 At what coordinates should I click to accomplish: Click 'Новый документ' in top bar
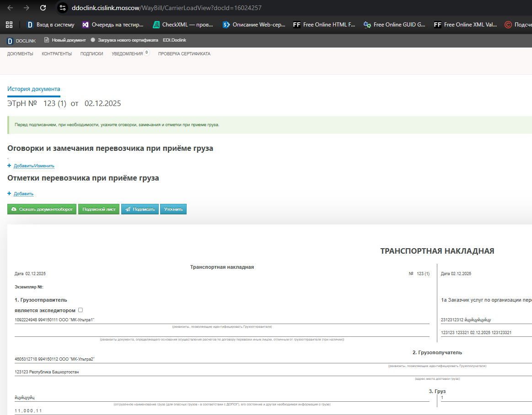pyautogui.click(x=65, y=40)
